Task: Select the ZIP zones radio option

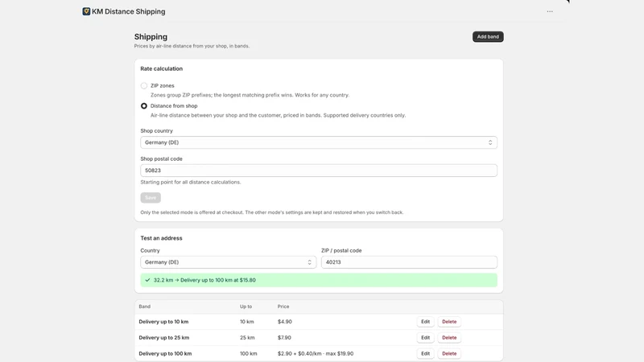Action: coord(144,86)
